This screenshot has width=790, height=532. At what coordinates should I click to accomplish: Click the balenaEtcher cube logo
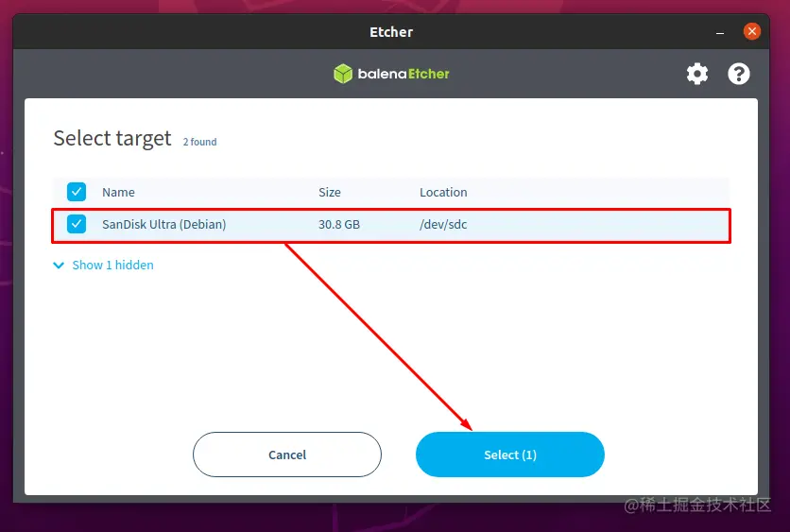tap(343, 74)
